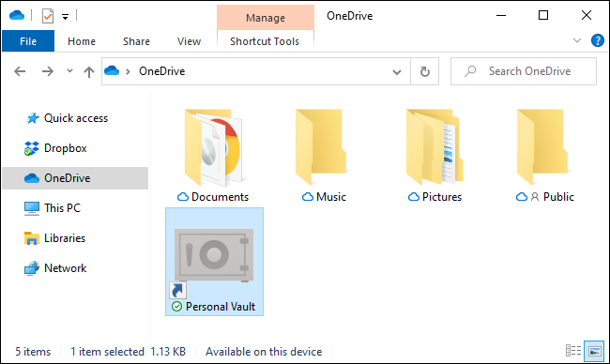Open the File menu
Viewport: 610px width, 364px height.
point(28,41)
